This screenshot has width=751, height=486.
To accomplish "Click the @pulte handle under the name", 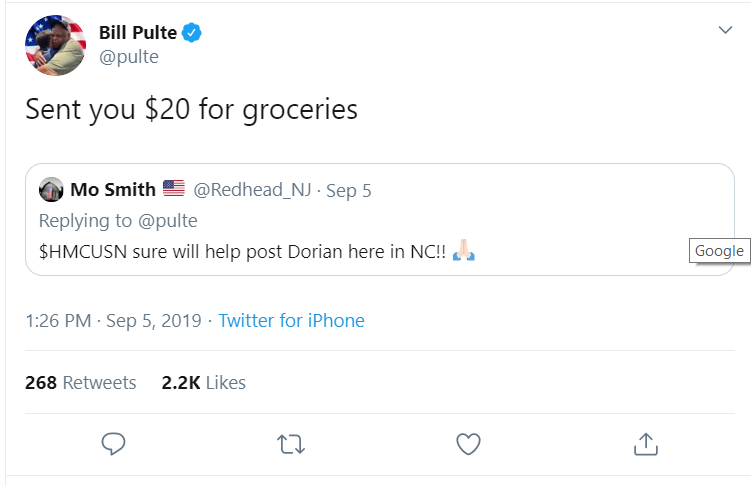I will pos(128,57).
